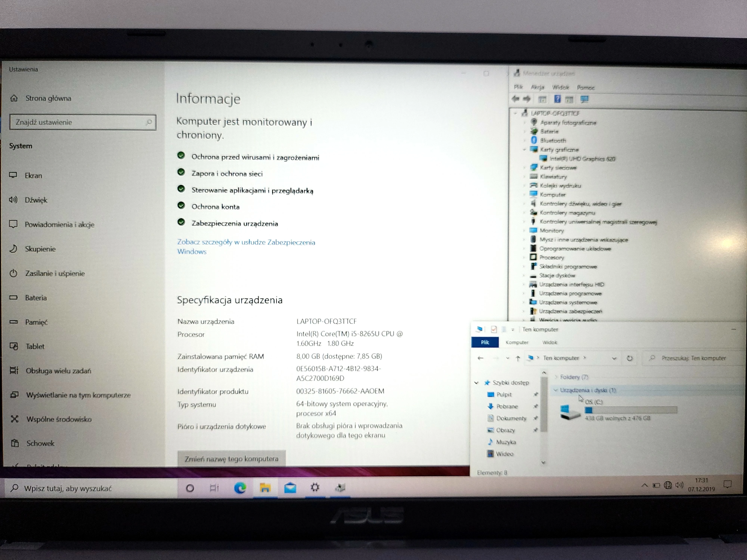Collapse Szybki dostęp in navigation pane
This screenshot has height=560, width=747.
click(x=477, y=383)
